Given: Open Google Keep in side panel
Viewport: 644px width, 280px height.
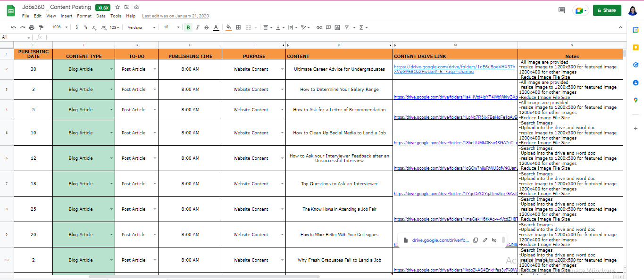Looking at the screenshot, I should coord(636,47).
